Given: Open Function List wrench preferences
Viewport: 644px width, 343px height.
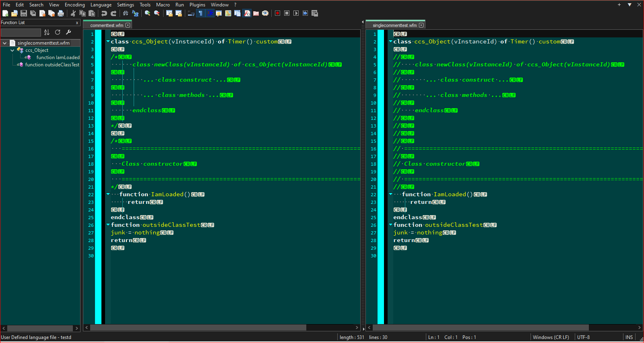Looking at the screenshot, I should click(x=68, y=32).
